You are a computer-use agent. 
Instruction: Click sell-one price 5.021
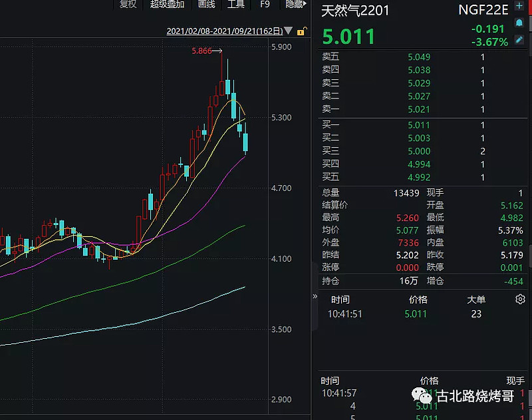point(419,109)
